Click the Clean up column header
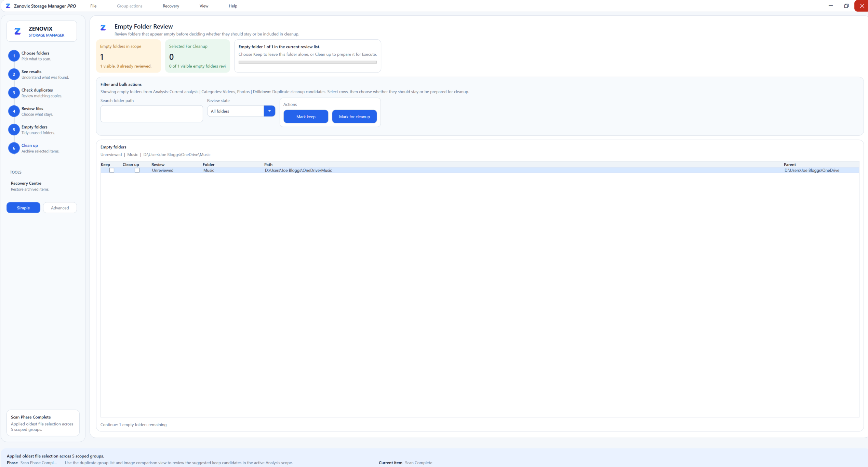This screenshot has height=467, width=868. pyautogui.click(x=131, y=164)
